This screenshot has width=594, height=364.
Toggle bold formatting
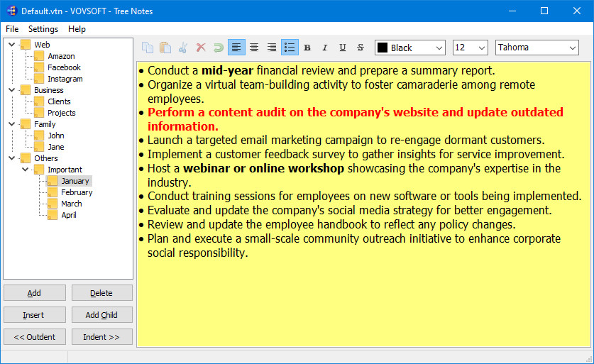[307, 48]
